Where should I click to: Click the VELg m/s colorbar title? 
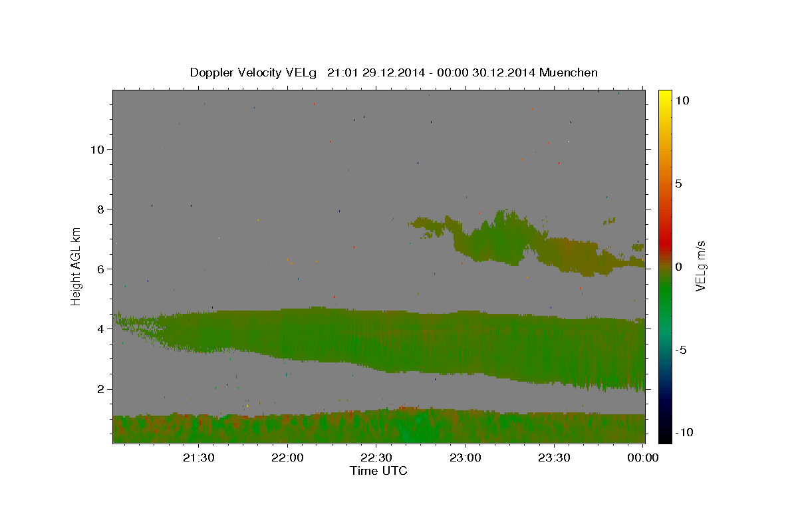701,266
